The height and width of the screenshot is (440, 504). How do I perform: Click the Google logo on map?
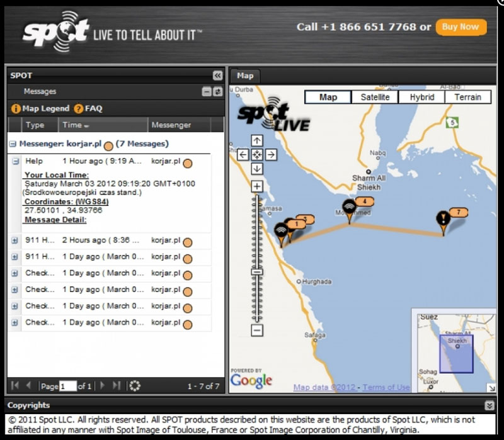[251, 381]
